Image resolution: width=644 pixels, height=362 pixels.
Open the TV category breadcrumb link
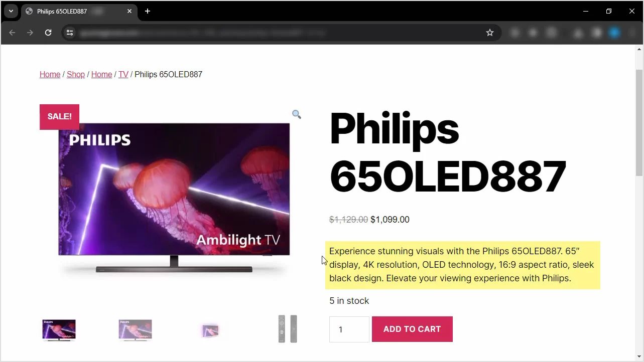click(x=123, y=74)
